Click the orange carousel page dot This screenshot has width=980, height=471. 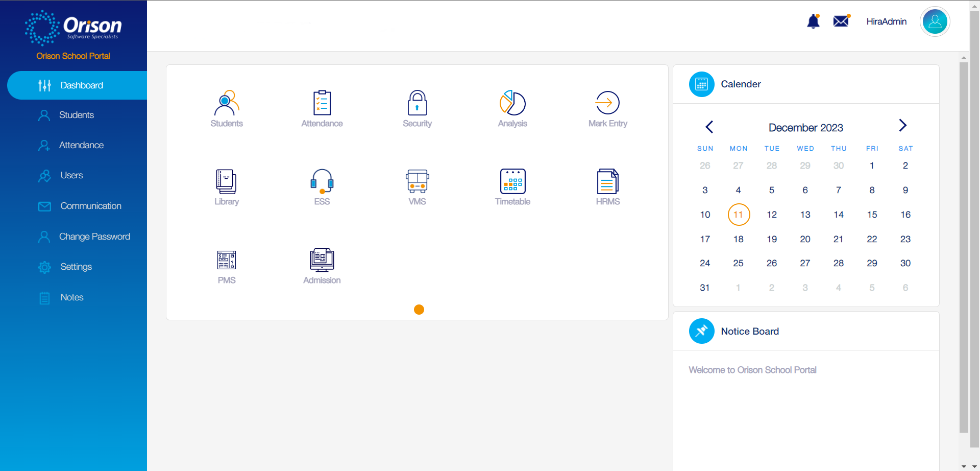coord(419,310)
